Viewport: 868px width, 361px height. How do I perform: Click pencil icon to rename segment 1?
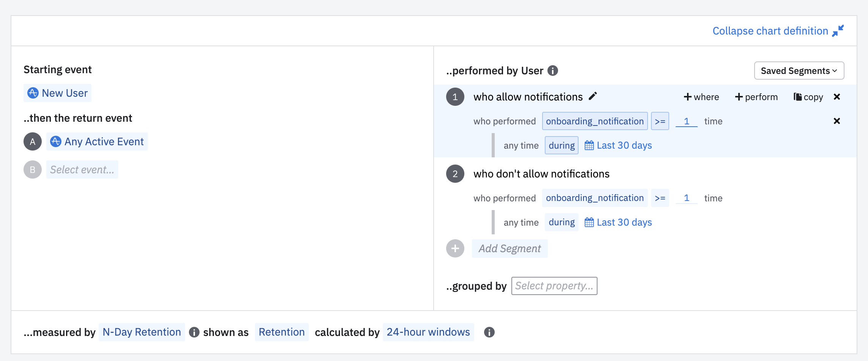pyautogui.click(x=593, y=96)
